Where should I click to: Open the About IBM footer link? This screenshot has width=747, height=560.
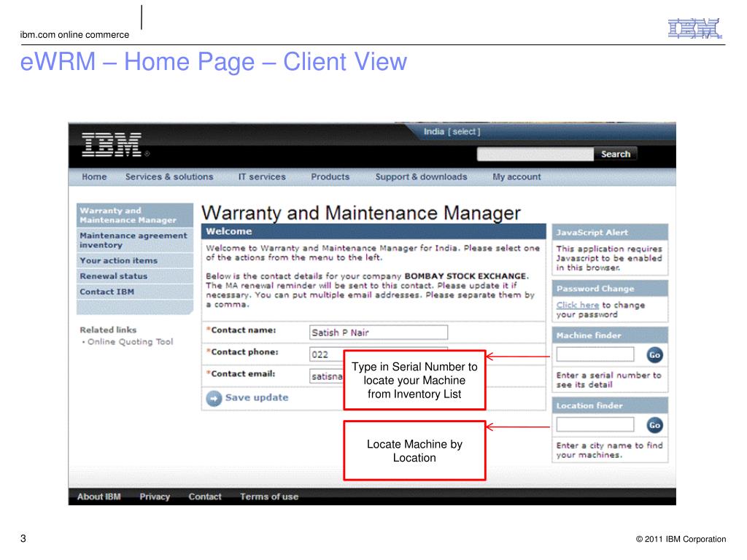(x=99, y=497)
